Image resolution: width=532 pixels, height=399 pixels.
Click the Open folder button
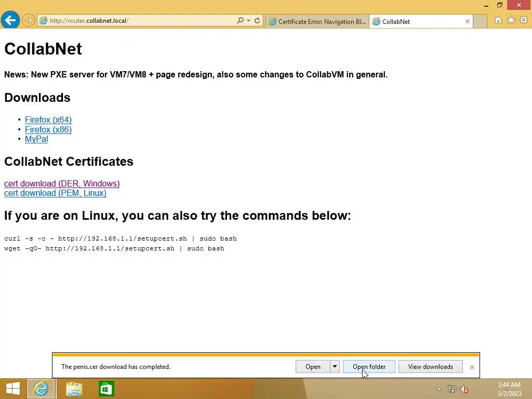click(x=369, y=367)
